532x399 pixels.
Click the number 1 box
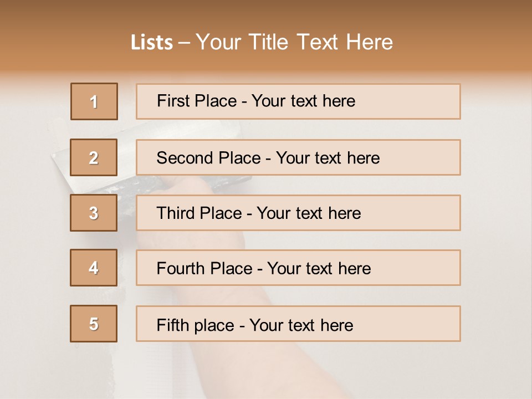pyautogui.click(x=94, y=101)
